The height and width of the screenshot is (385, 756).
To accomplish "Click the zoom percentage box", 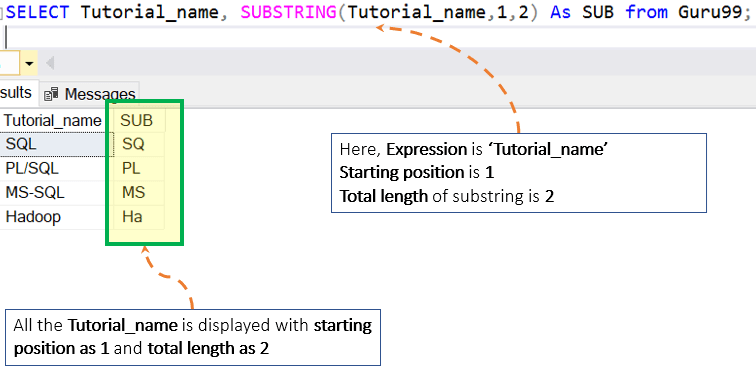I will pyautogui.click(x=10, y=63).
